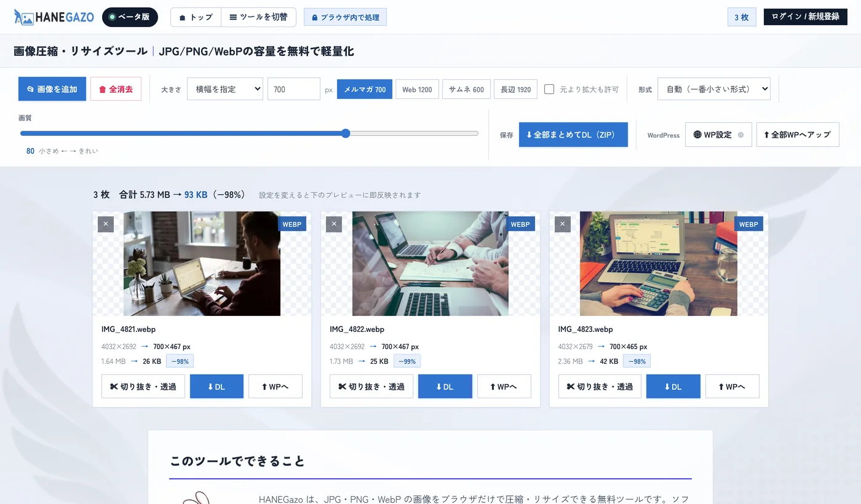The width and height of the screenshot is (861, 504).
Task: Download IMG_4821.webp with DL button
Action: pyautogui.click(x=216, y=387)
